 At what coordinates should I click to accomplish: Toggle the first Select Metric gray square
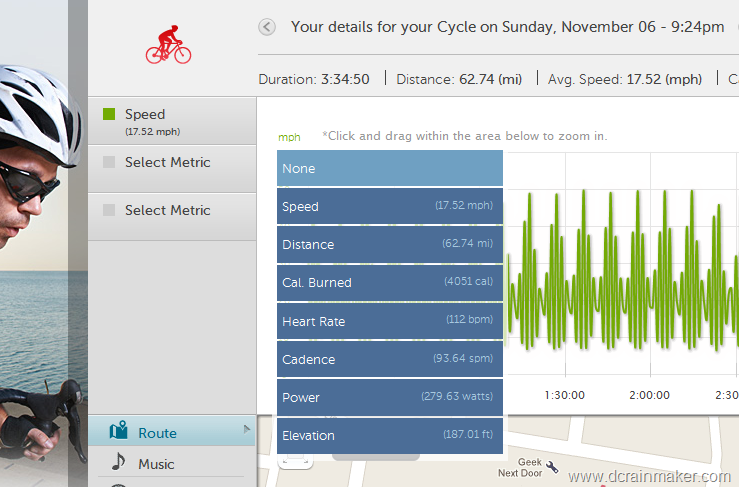(x=109, y=162)
